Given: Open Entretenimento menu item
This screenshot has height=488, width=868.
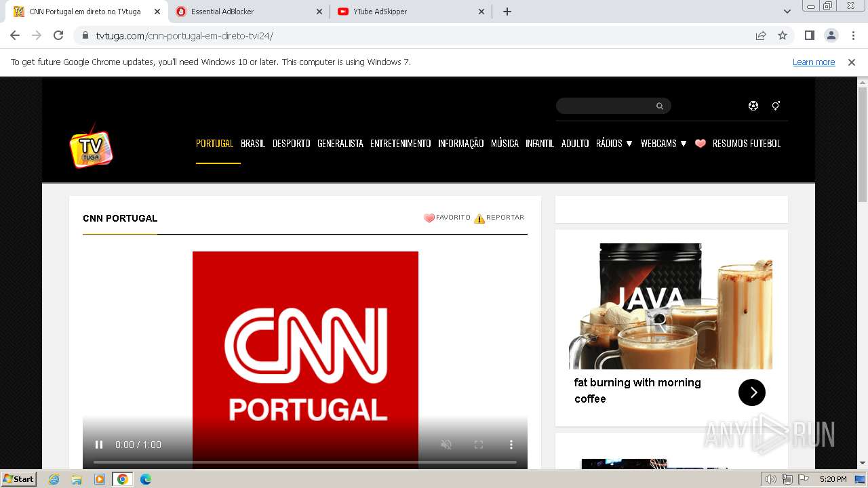Looking at the screenshot, I should (401, 144).
